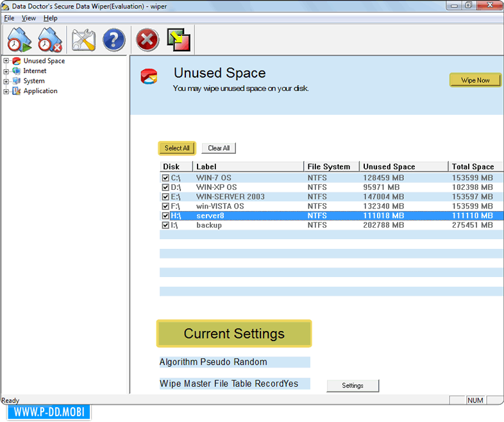The image size is (504, 422).
Task: Open the View menu
Action: pos(29,19)
